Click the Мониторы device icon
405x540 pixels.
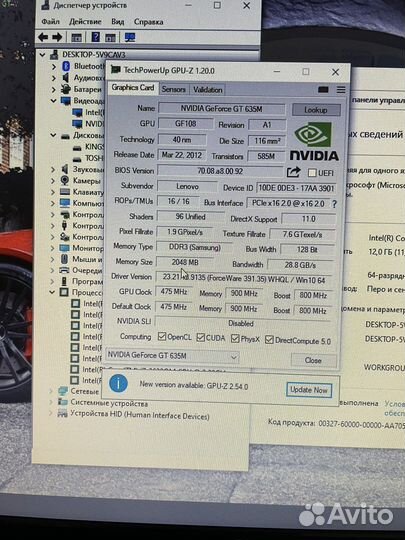point(64,248)
